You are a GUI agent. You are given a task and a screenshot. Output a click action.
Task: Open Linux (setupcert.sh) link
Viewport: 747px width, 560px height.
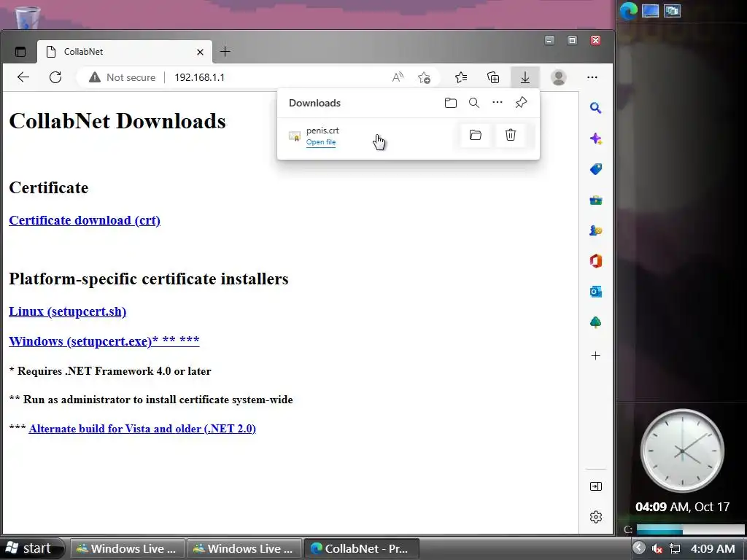point(68,311)
